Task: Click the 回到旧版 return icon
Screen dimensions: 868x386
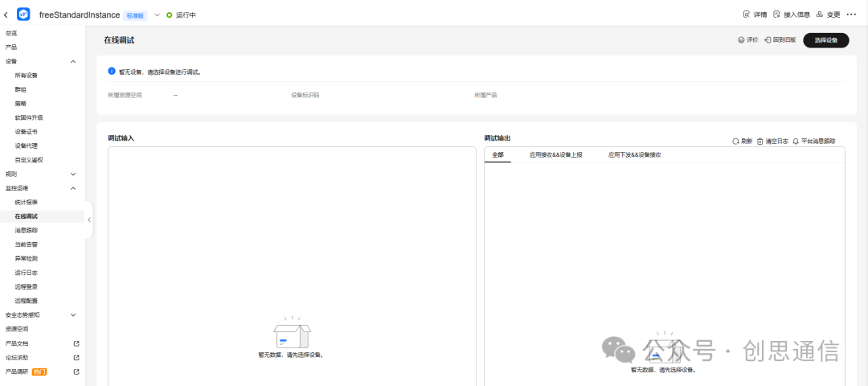Action: (x=768, y=40)
